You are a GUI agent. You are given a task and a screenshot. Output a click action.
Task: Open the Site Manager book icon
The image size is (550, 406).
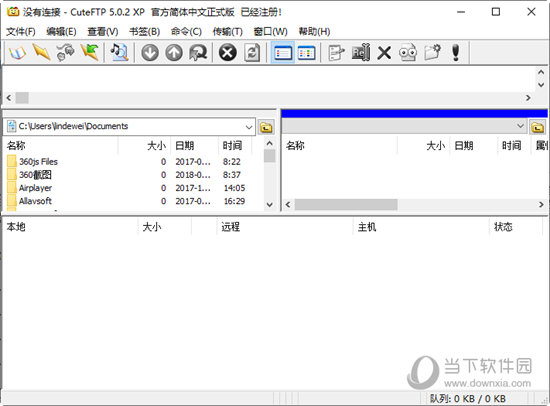(x=18, y=53)
